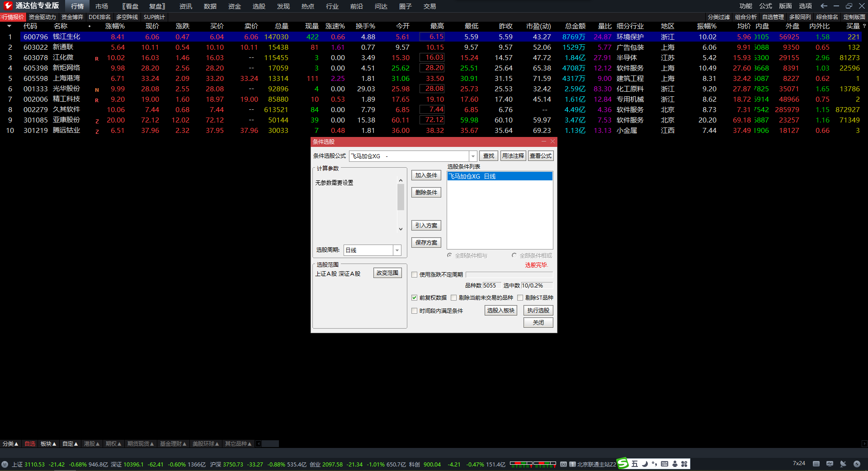Image resolution: width=868 pixels, height=471 pixels.
Task: Click the Sogou S input method icon
Action: 623,464
